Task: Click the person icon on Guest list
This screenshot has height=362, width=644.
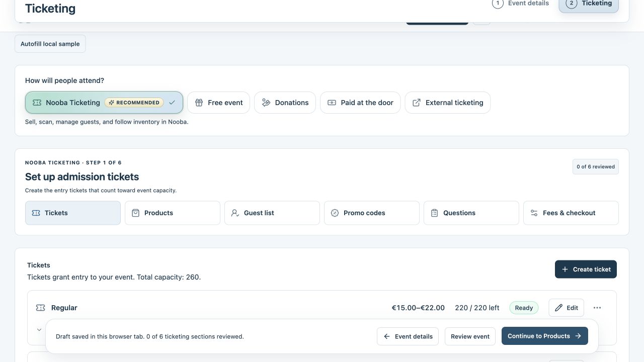Action: 235,213
